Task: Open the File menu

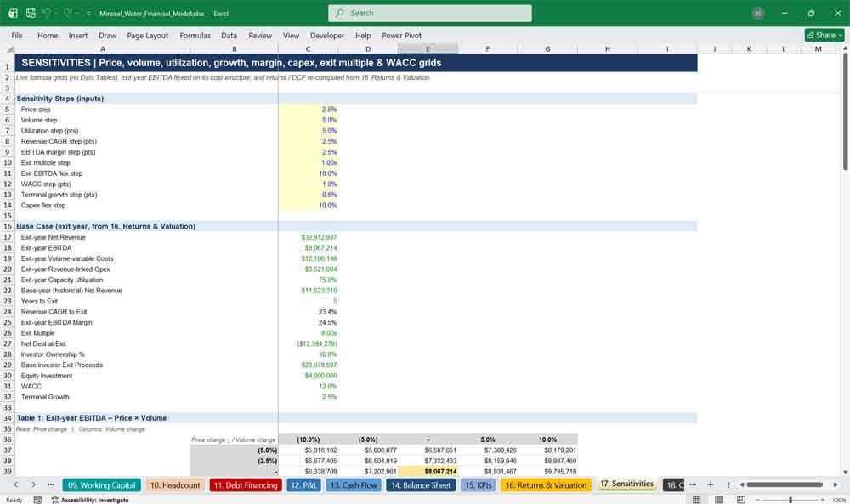Action: click(x=17, y=35)
